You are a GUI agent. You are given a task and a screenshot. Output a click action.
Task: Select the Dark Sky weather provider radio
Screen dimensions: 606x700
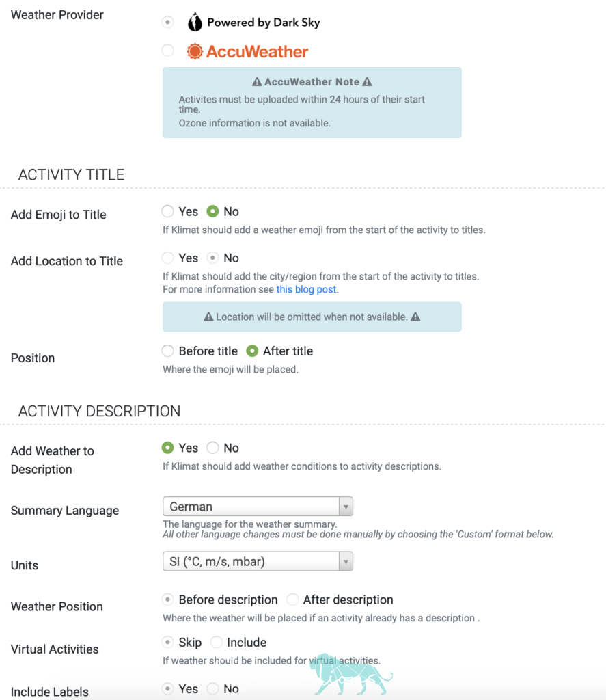[167, 23]
